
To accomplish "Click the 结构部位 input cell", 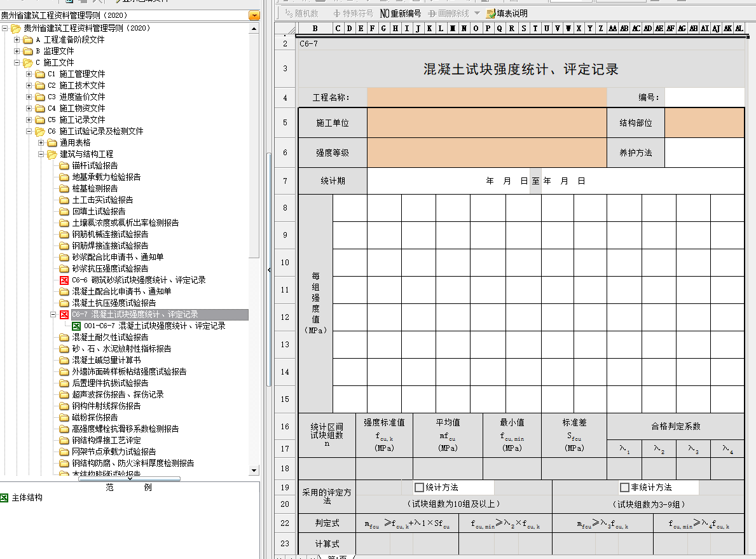I will point(704,123).
